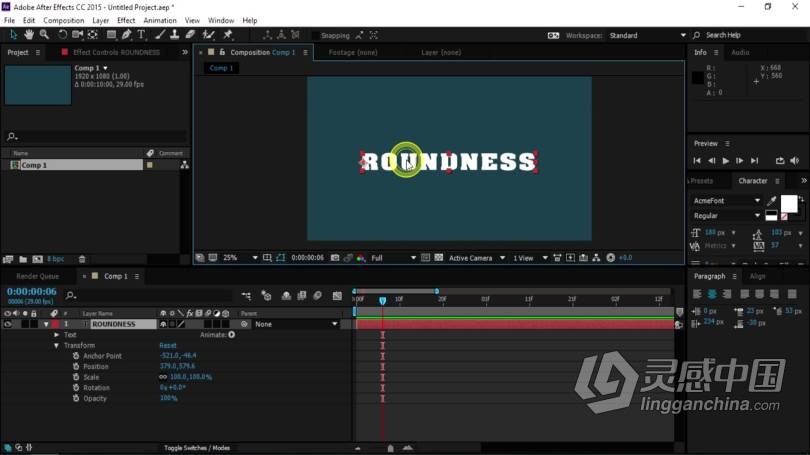
Task: Select the Pen tool
Action: tap(126, 35)
